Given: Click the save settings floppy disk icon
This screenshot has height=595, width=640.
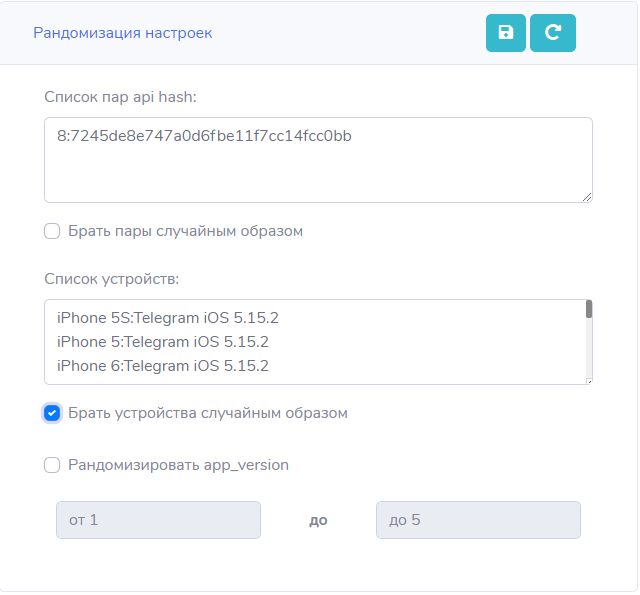Looking at the screenshot, I should tap(506, 33).
